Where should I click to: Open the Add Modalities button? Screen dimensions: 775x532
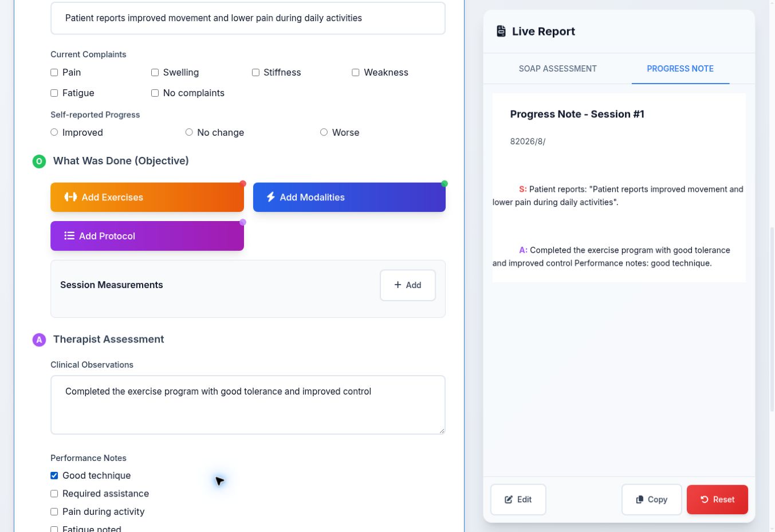click(349, 197)
